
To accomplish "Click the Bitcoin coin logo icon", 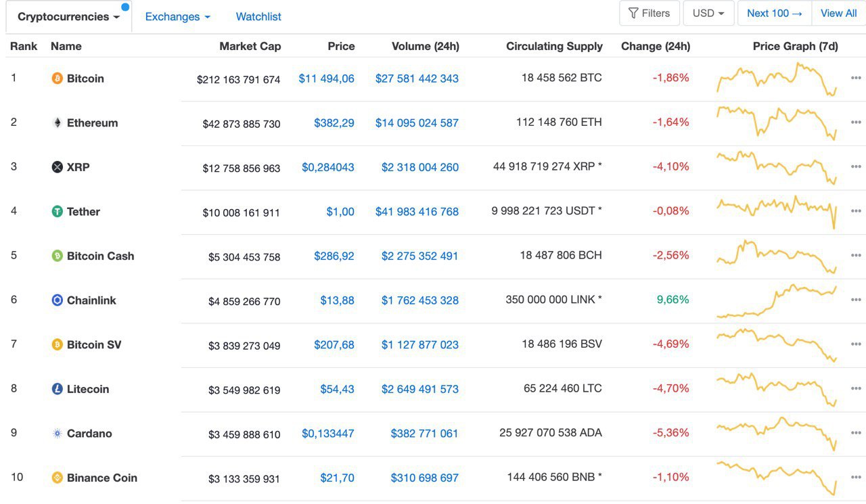I will [x=58, y=78].
